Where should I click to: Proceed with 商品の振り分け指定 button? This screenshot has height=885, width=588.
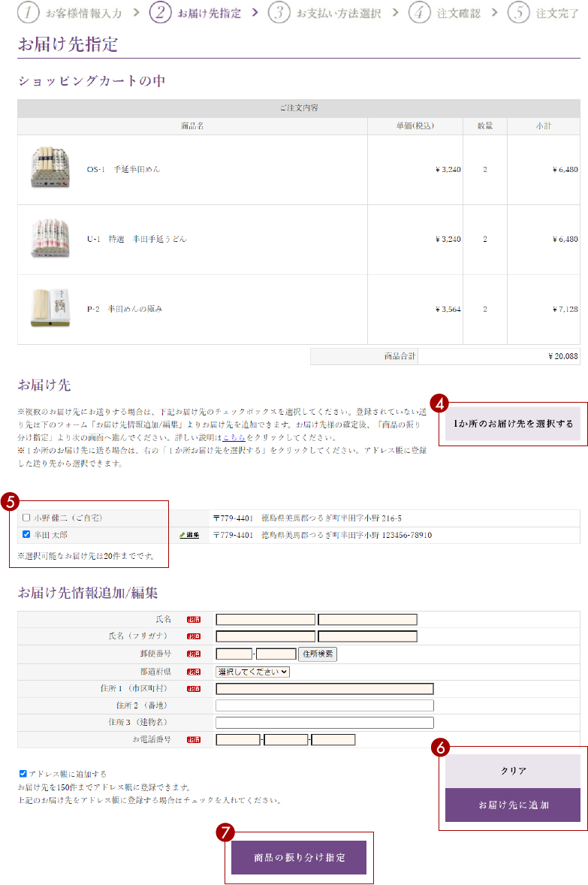pyautogui.click(x=298, y=857)
